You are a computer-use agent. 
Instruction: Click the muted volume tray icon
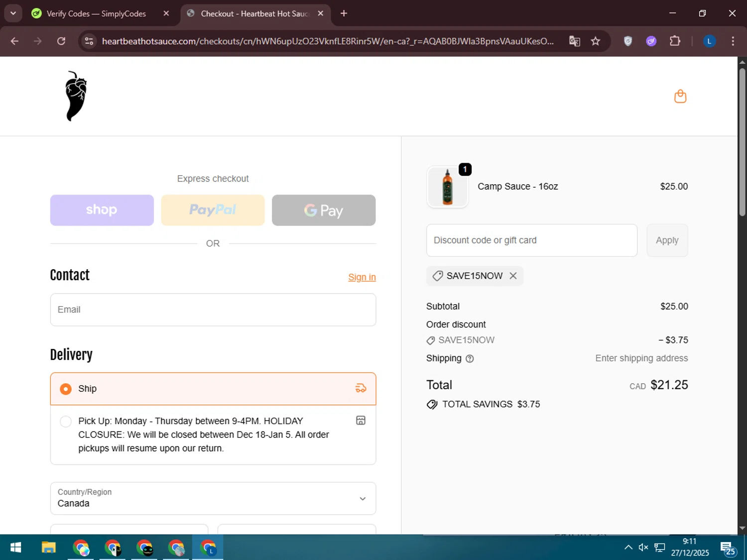tap(643, 548)
